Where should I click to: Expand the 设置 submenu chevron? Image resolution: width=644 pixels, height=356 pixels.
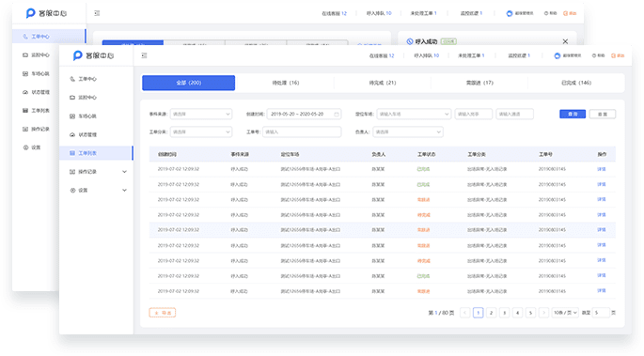pos(124,191)
